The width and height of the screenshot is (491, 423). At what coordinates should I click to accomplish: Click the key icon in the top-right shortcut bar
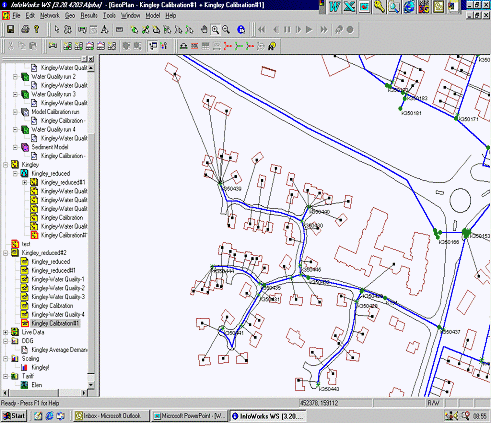(x=379, y=7)
